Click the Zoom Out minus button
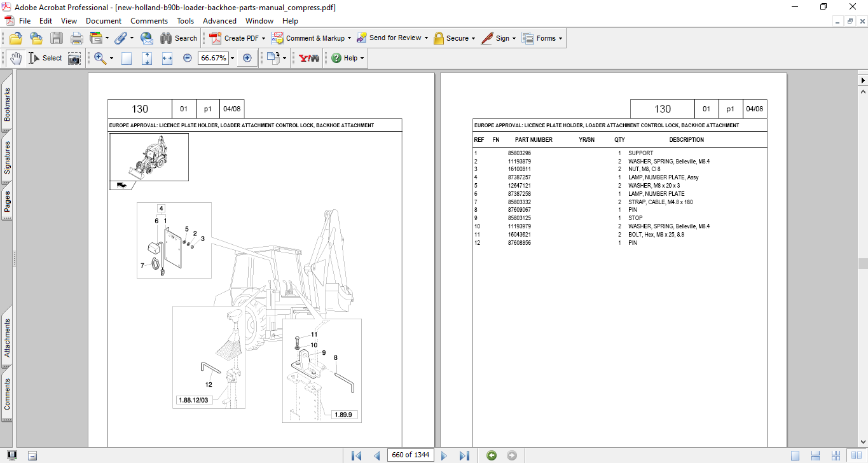Screen dimensions: 868x463 click(x=187, y=58)
